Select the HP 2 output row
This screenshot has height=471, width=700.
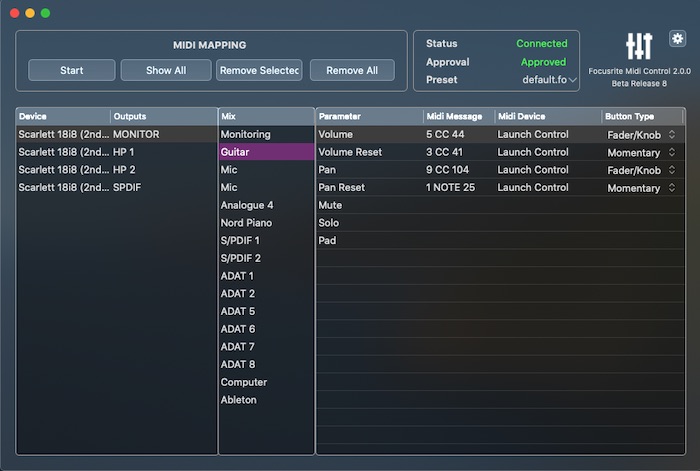pos(117,170)
